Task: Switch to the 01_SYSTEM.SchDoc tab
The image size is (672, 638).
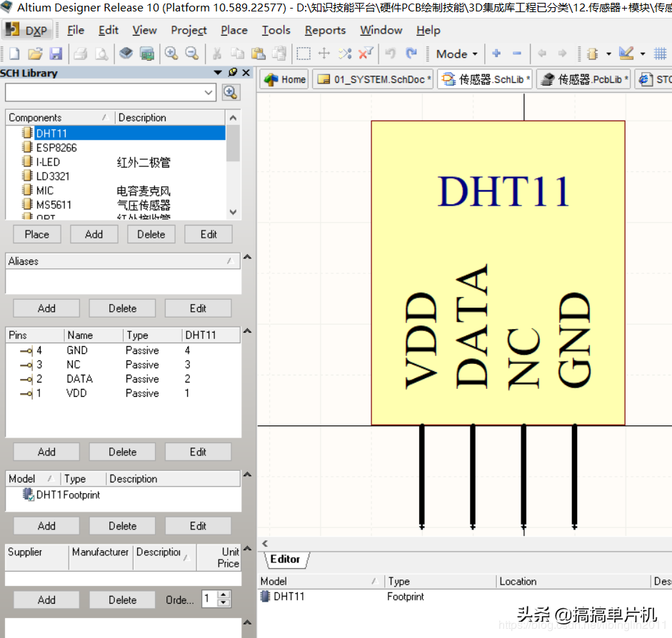Action: click(374, 79)
